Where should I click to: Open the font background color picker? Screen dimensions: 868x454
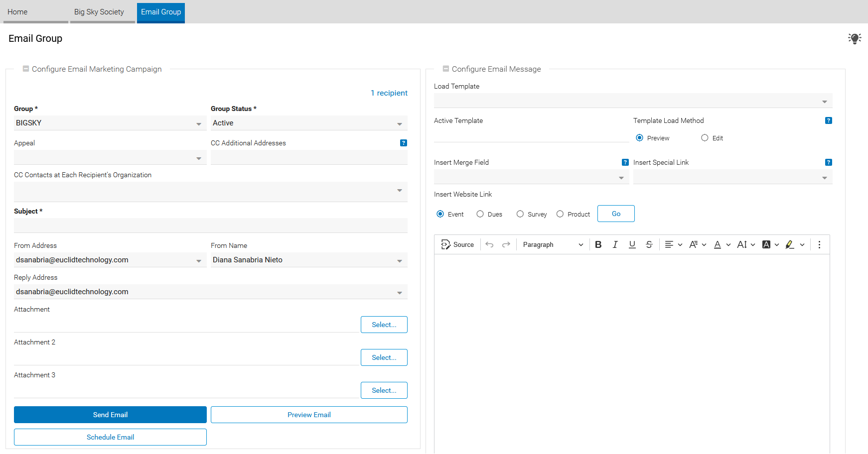coord(771,244)
